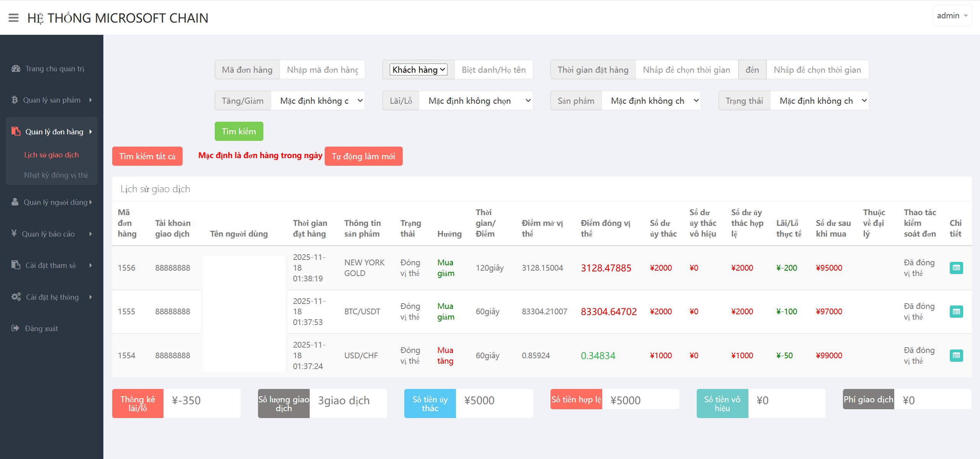Open the Trạng thái dropdown
The width and height of the screenshot is (980, 459).
(819, 101)
